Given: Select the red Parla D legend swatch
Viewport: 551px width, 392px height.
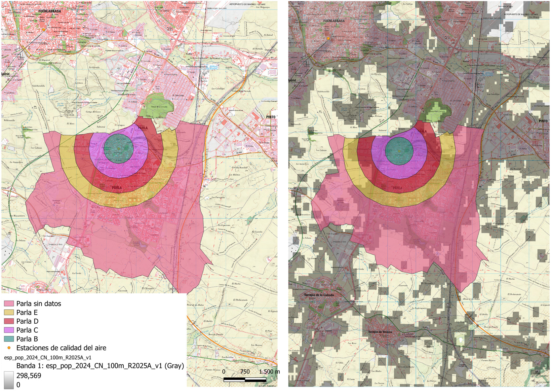Looking at the screenshot, I should pyautogui.click(x=9, y=321).
